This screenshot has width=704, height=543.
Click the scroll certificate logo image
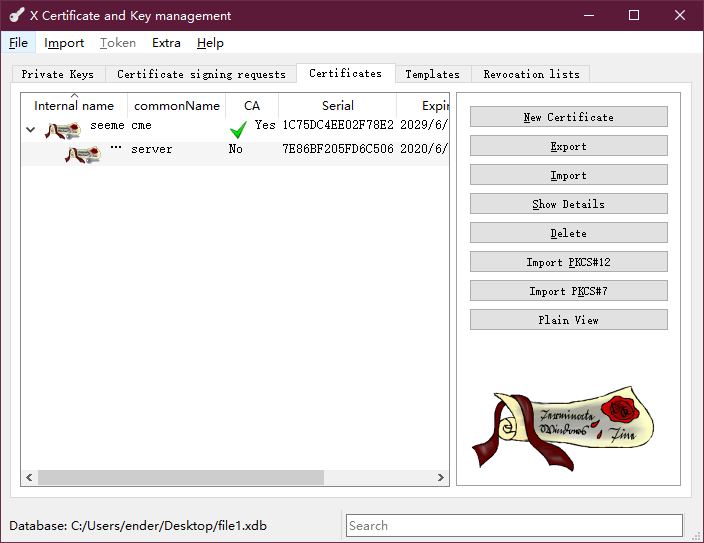coord(563,428)
